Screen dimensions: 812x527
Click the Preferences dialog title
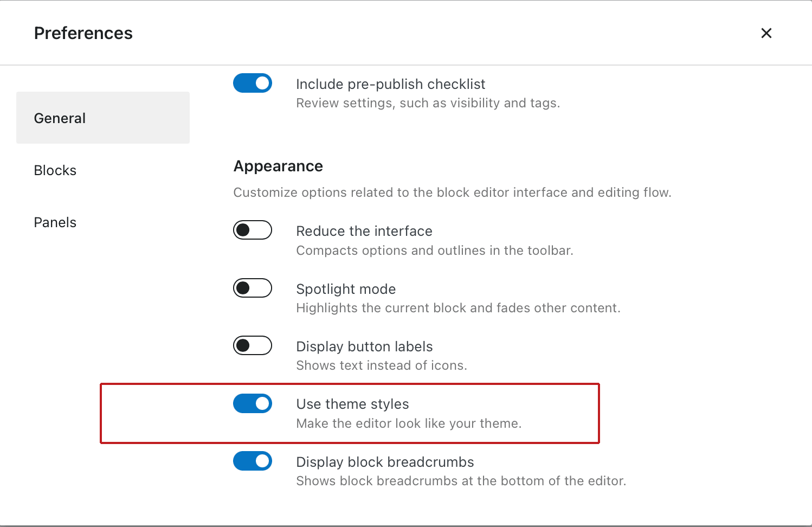83,33
